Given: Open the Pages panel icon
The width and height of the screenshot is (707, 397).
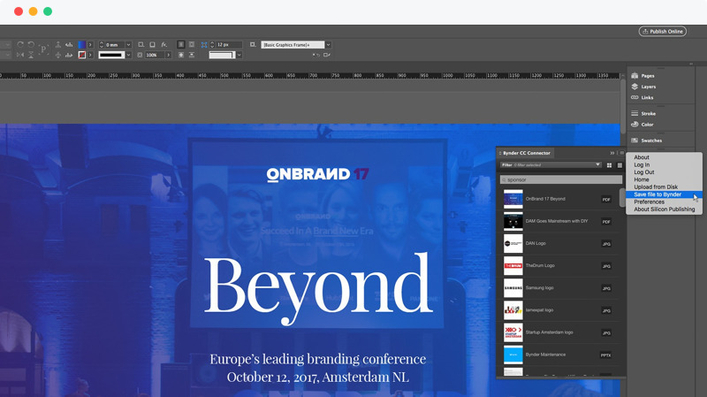Looking at the screenshot, I should (x=634, y=76).
